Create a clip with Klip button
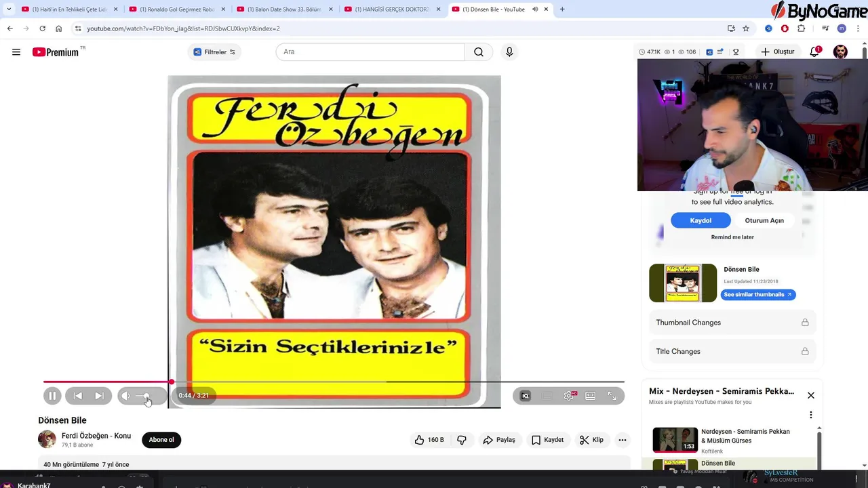The width and height of the screenshot is (868, 488). click(591, 440)
